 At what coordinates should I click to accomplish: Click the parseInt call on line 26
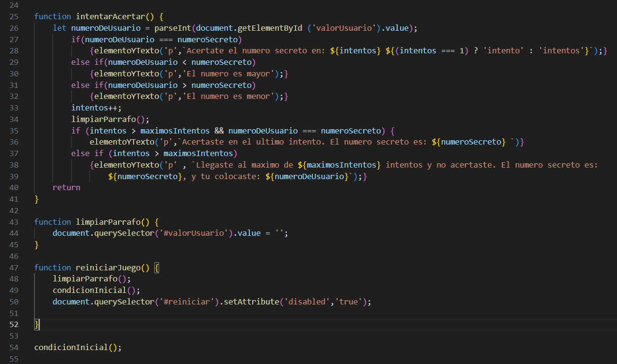pos(173,28)
